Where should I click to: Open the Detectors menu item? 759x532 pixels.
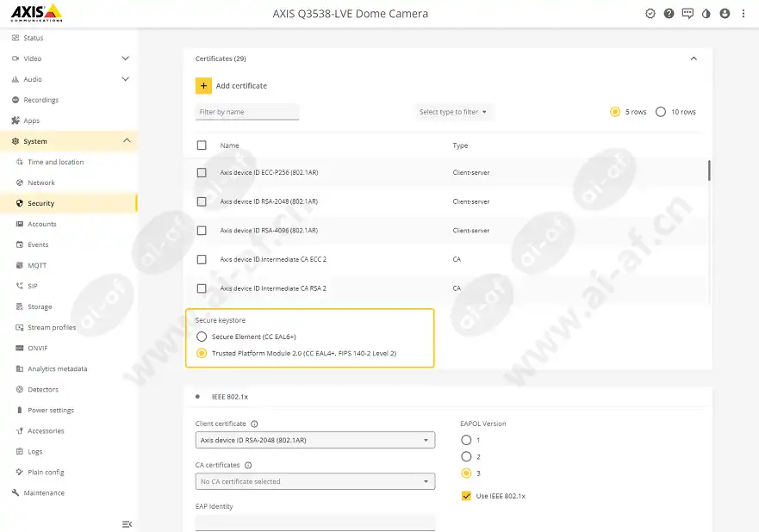[43, 389]
